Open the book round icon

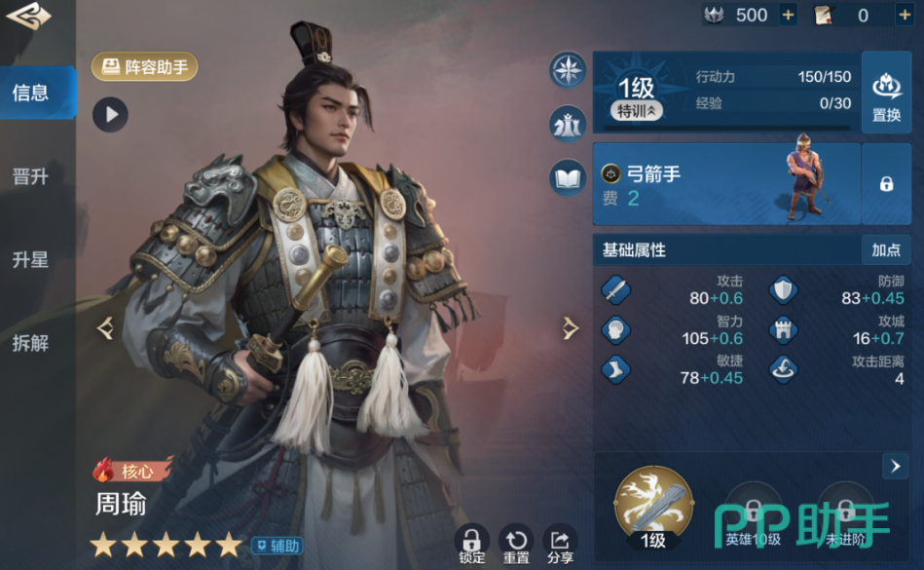[x=568, y=178]
